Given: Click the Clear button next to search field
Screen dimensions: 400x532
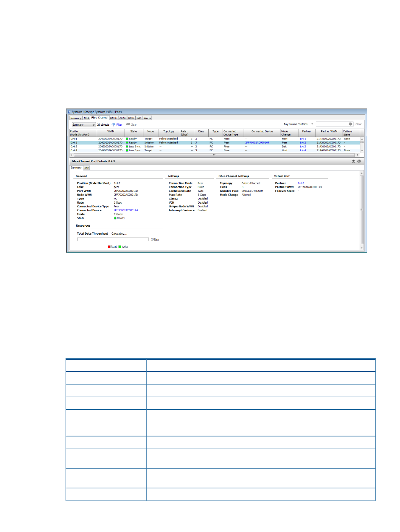Looking at the screenshot, I should 358,124.
